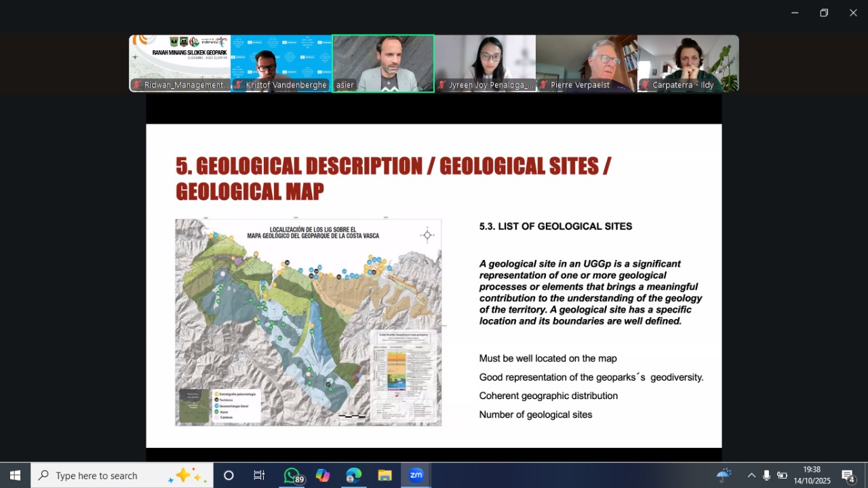Screen dimensions: 868x488
Task: Click the shared geological map image
Action: point(309,322)
